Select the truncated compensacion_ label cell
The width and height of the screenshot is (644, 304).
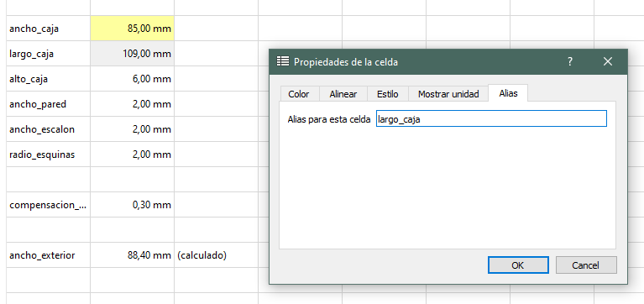[48, 205]
